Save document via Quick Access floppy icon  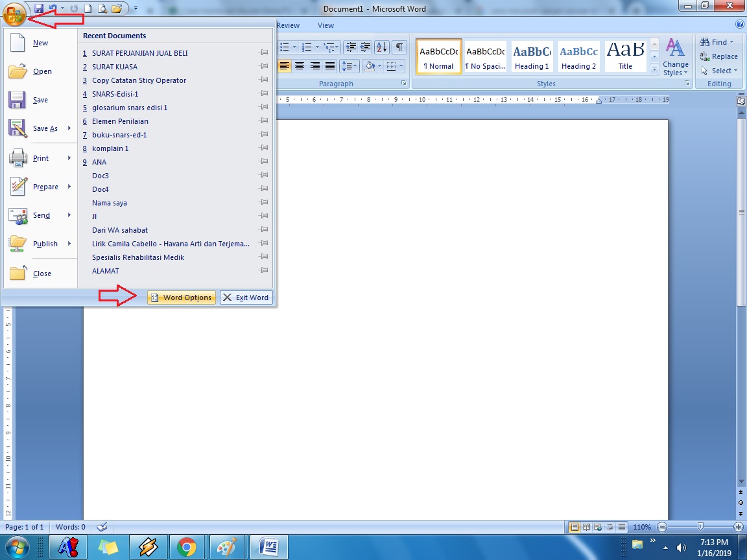[x=39, y=8]
